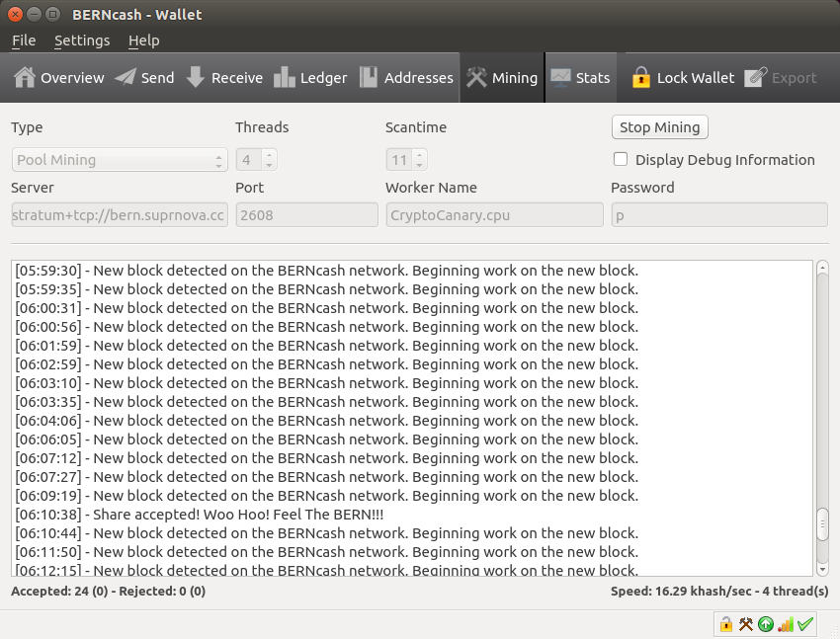The width and height of the screenshot is (840, 639).
Task: Increase the Scantime value
Action: (x=419, y=154)
